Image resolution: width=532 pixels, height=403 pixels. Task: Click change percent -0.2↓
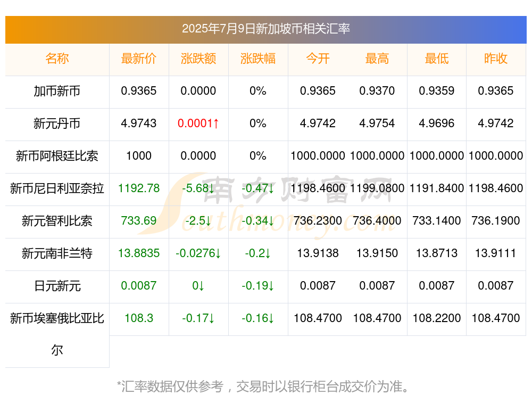[258, 253]
